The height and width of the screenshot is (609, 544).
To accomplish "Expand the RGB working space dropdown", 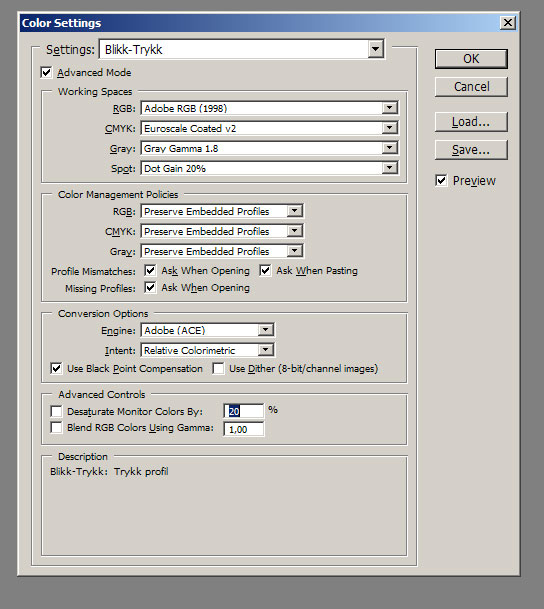I will tap(269, 108).
